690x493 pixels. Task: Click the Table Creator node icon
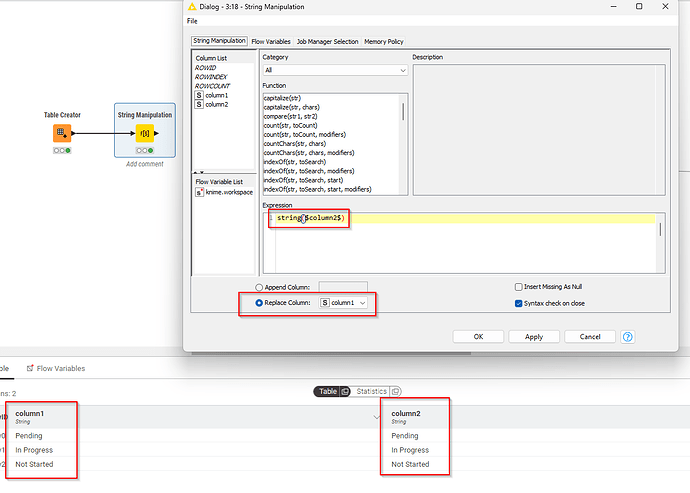[62, 133]
